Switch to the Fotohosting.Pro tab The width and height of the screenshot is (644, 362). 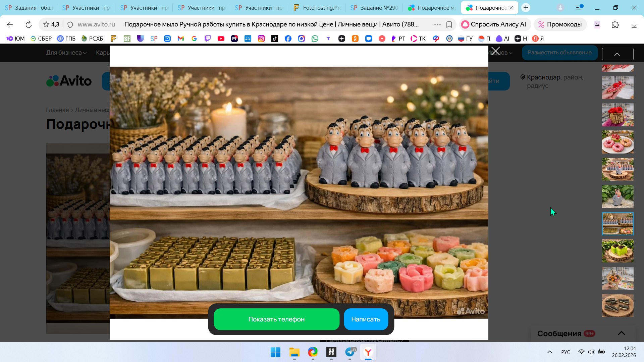317,7
